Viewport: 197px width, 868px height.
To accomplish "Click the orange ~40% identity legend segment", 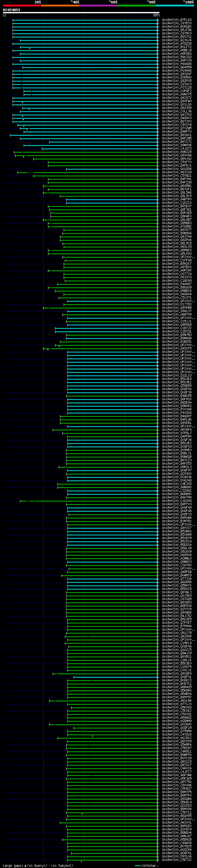I will (60, 6).
